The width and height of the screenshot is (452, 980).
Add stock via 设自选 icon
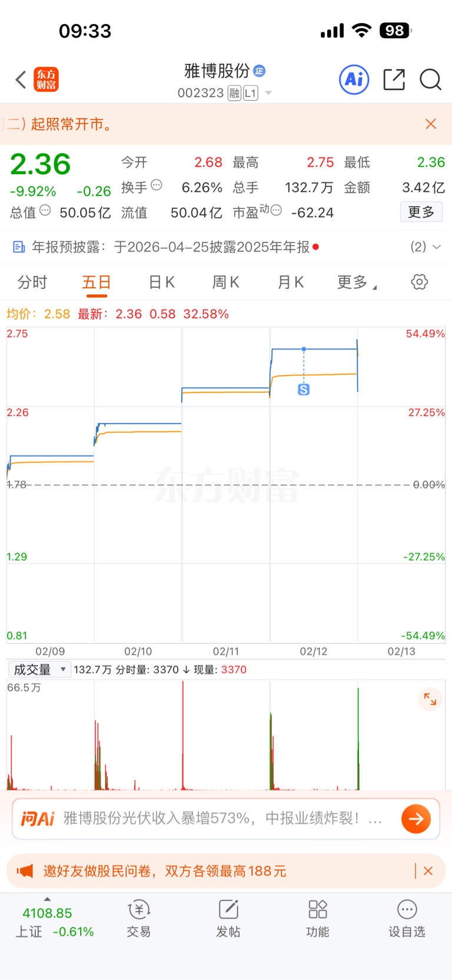(407, 918)
